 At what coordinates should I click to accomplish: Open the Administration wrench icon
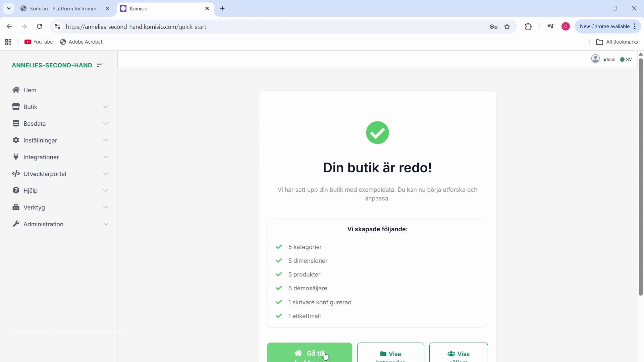pos(16,224)
